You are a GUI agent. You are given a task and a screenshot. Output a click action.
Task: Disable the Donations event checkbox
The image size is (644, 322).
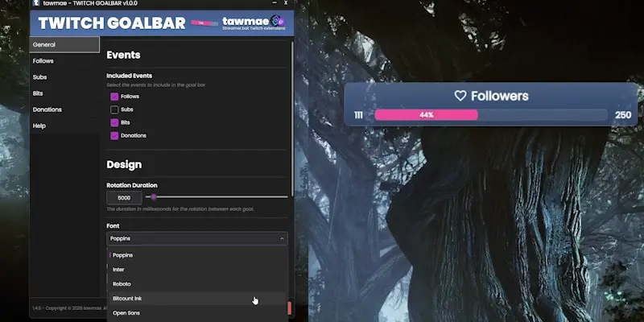pos(114,135)
